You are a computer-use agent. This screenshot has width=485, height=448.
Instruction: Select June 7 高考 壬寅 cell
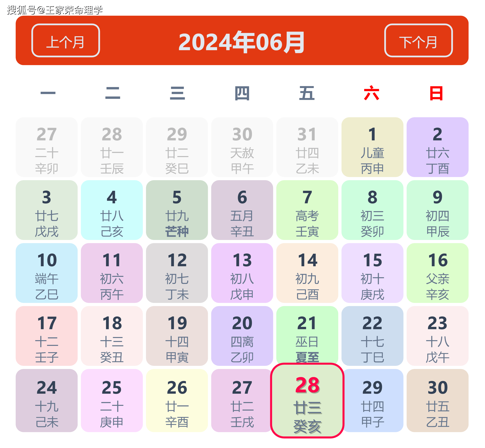307,210
